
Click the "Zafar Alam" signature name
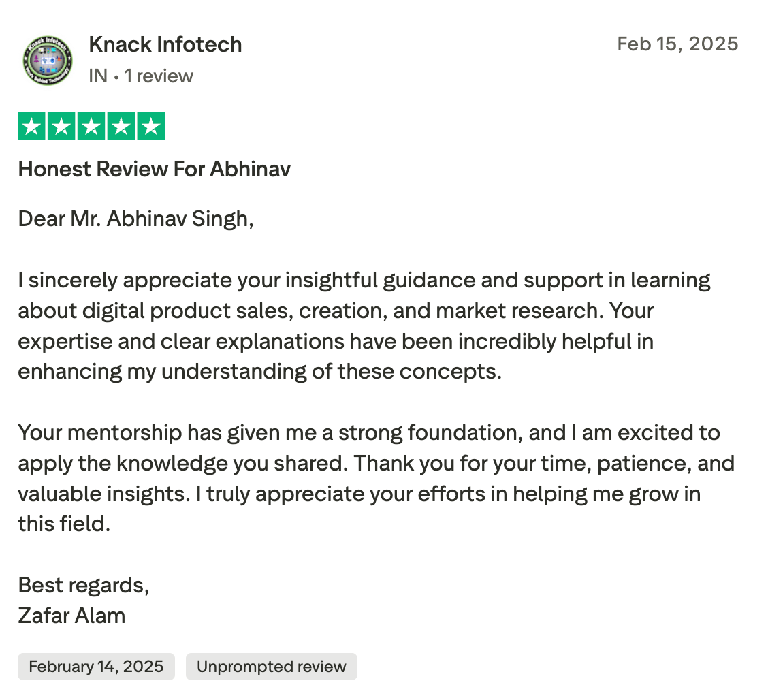(x=71, y=616)
